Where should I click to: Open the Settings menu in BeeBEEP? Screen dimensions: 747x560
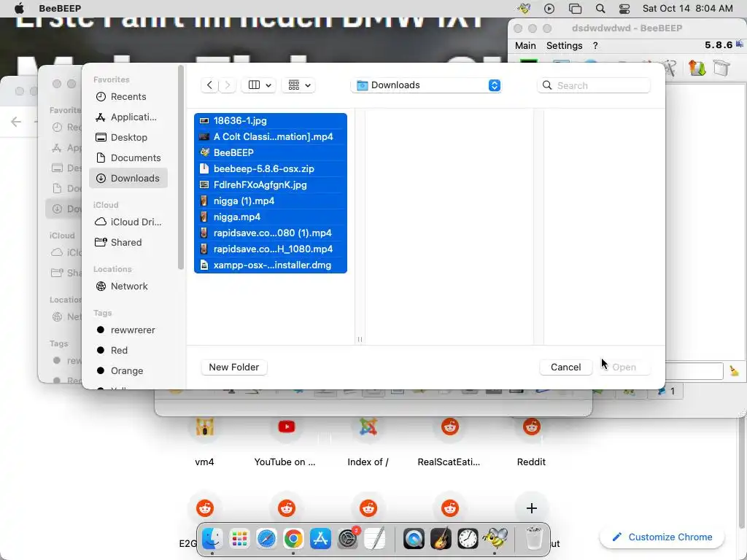(x=564, y=46)
